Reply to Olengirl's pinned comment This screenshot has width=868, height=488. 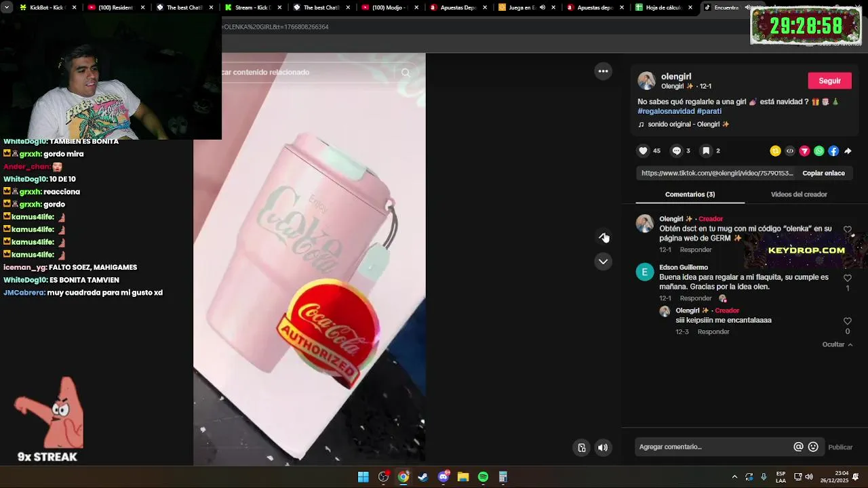(696, 250)
